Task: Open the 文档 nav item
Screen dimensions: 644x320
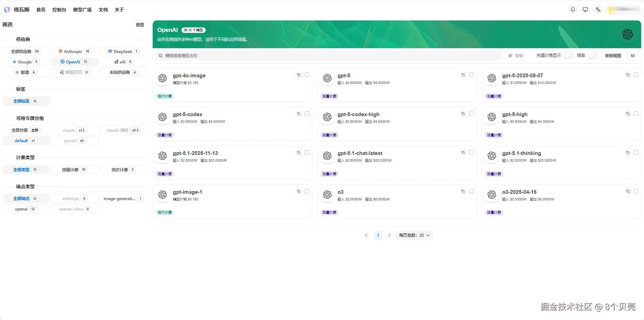Action: click(103, 10)
